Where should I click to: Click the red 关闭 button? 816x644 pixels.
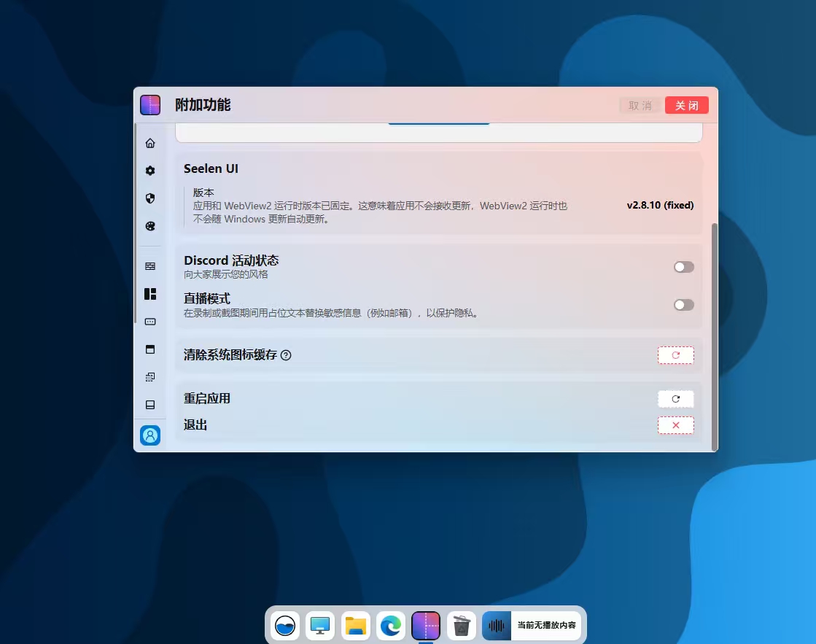coord(686,105)
